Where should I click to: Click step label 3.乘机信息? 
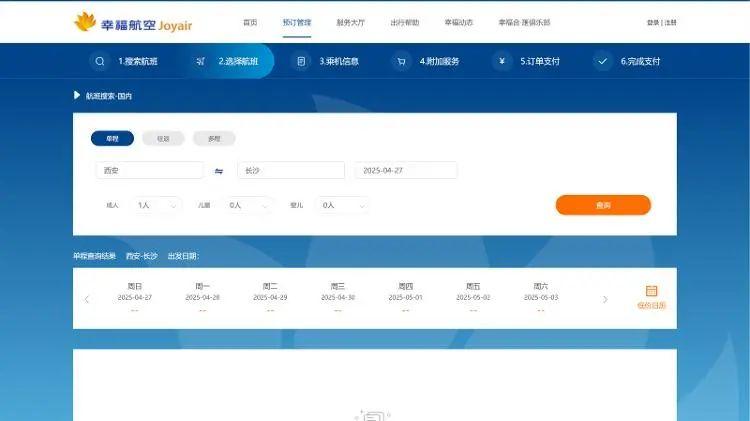(x=339, y=61)
